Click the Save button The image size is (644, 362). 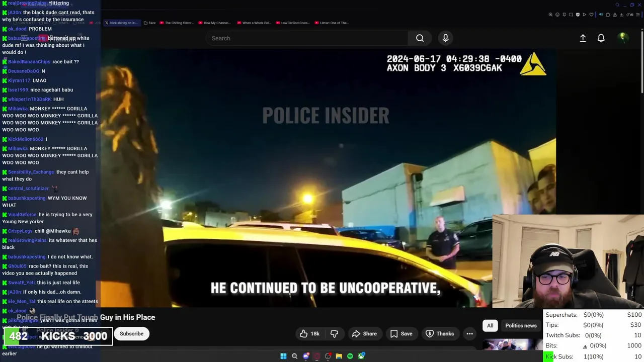(x=401, y=334)
